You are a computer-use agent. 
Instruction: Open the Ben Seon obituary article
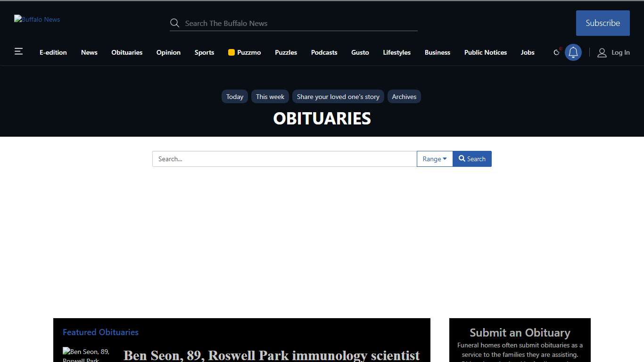[271, 355]
